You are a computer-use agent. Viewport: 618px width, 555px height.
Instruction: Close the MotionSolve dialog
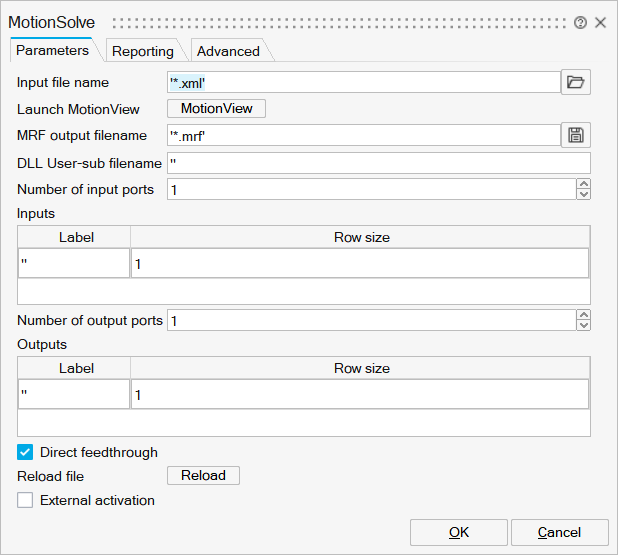pos(600,23)
